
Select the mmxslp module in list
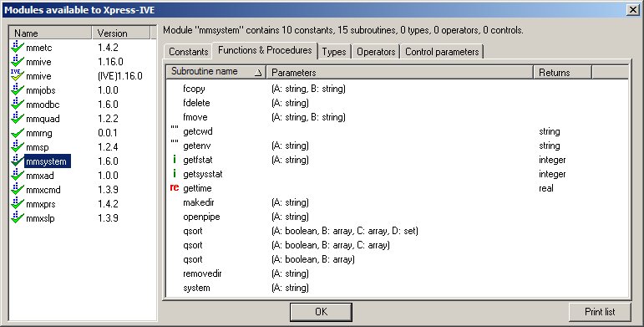[40, 218]
